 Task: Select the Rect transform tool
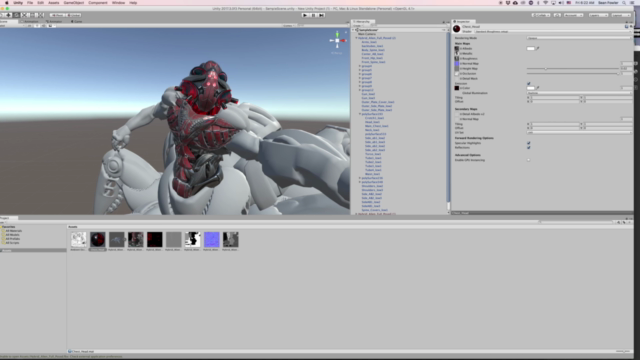point(33,15)
